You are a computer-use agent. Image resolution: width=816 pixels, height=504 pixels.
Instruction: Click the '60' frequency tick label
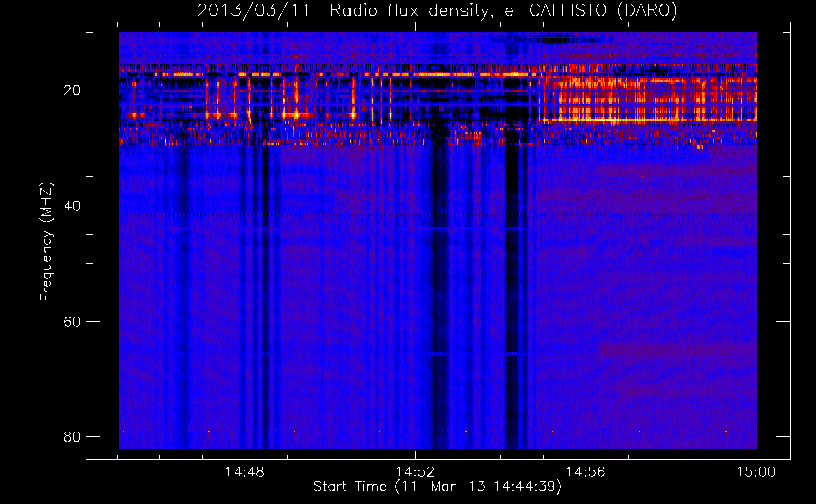tap(72, 322)
